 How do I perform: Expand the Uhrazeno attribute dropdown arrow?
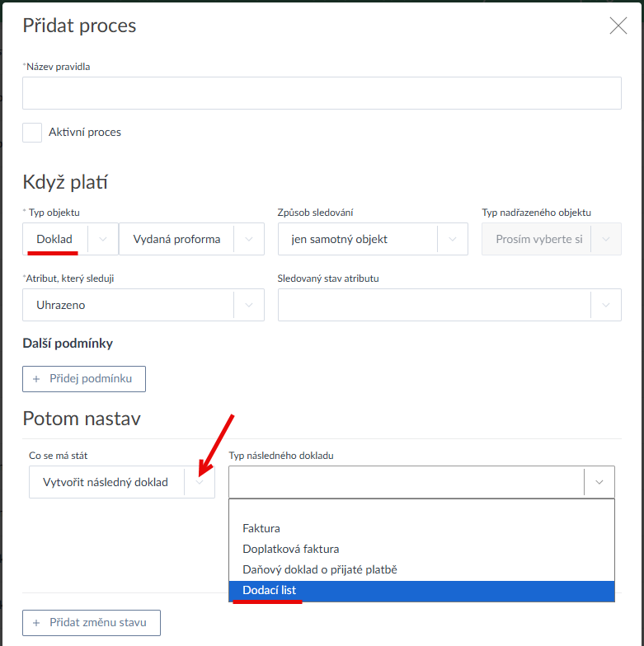248,305
